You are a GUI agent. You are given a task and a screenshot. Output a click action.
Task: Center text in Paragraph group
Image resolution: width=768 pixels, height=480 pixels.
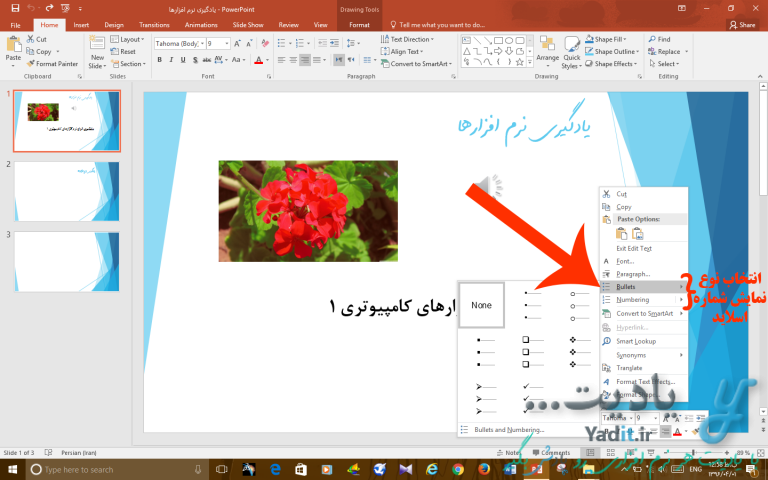point(293,60)
